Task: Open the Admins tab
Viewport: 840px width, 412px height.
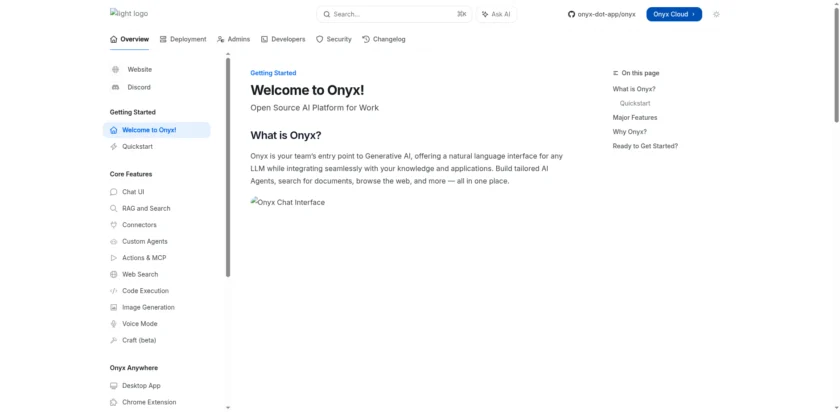Action: pos(233,39)
